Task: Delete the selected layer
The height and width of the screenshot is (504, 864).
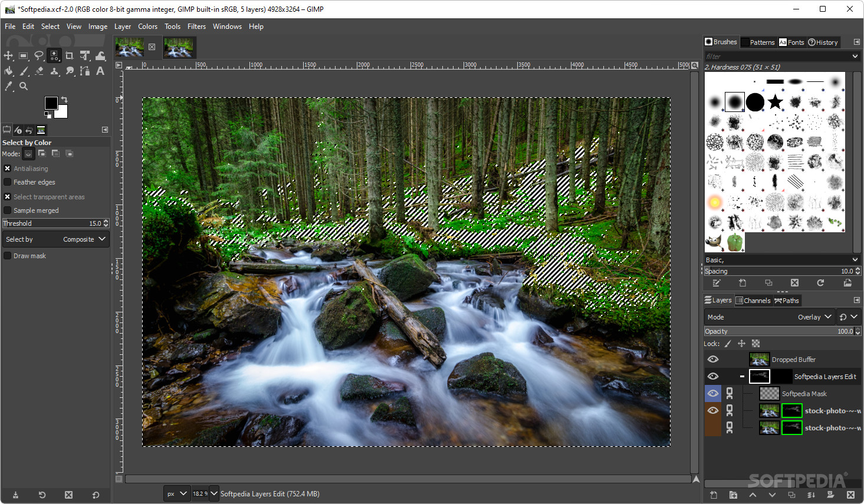Action: pos(850,495)
